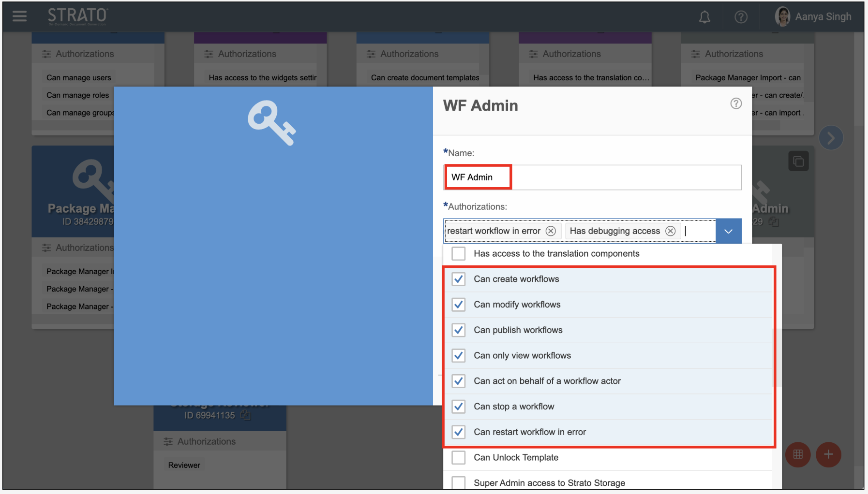868x494 pixels.
Task: Open the help icon in top bar
Action: pyautogui.click(x=741, y=17)
